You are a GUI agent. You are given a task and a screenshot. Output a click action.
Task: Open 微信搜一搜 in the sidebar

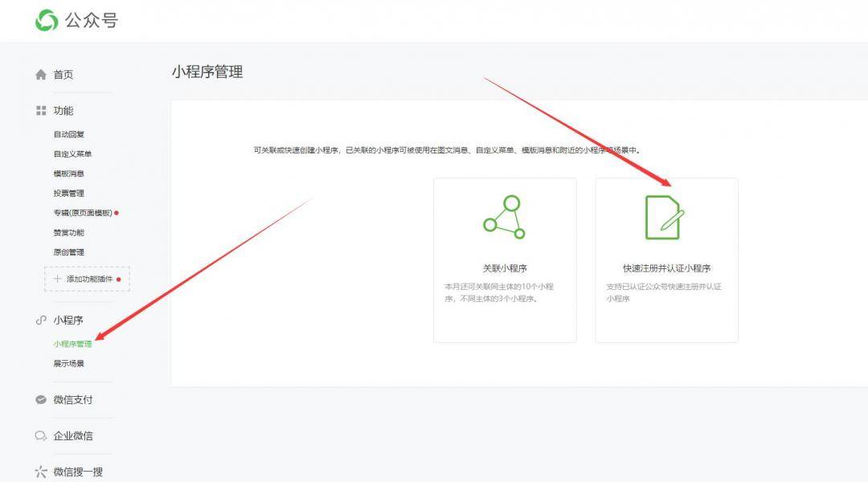click(78, 472)
